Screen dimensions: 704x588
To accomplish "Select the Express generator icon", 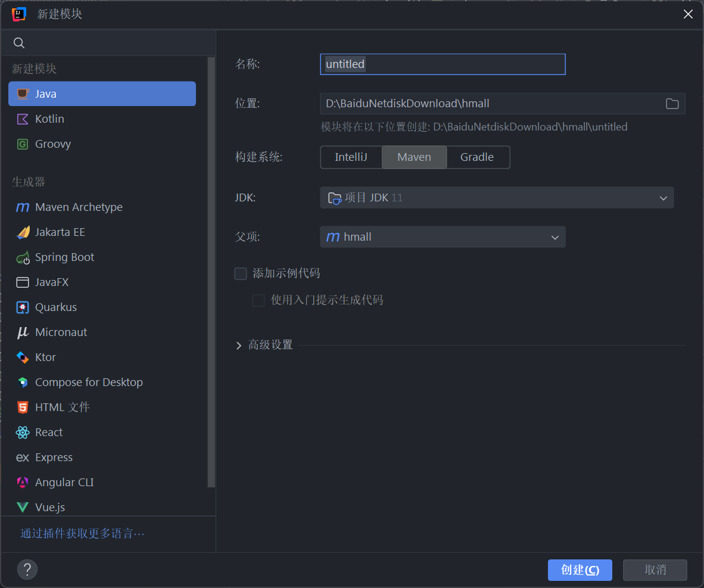I will coord(23,458).
